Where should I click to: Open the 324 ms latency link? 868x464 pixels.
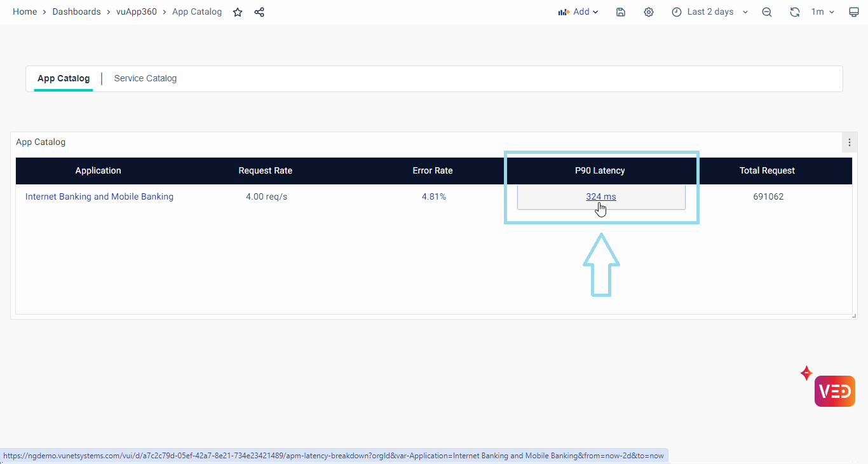point(600,196)
